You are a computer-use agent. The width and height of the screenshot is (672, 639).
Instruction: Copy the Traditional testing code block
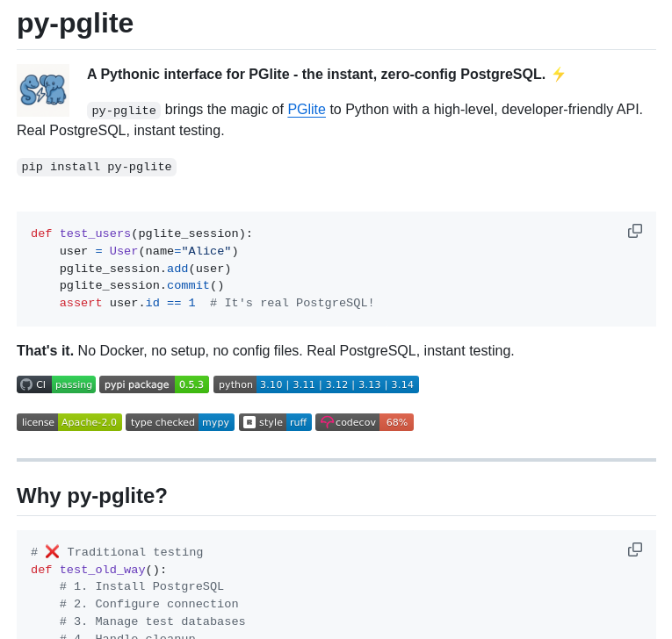pyautogui.click(x=635, y=549)
